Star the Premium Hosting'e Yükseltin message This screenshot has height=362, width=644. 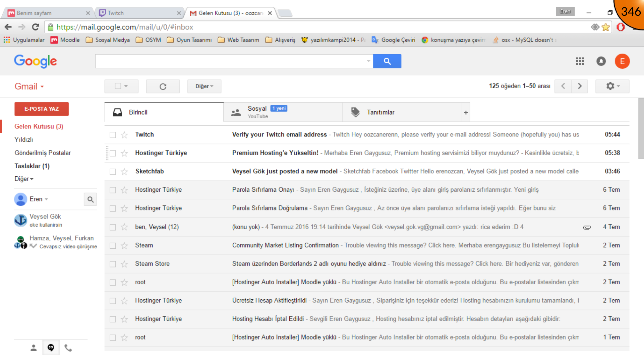(x=124, y=153)
